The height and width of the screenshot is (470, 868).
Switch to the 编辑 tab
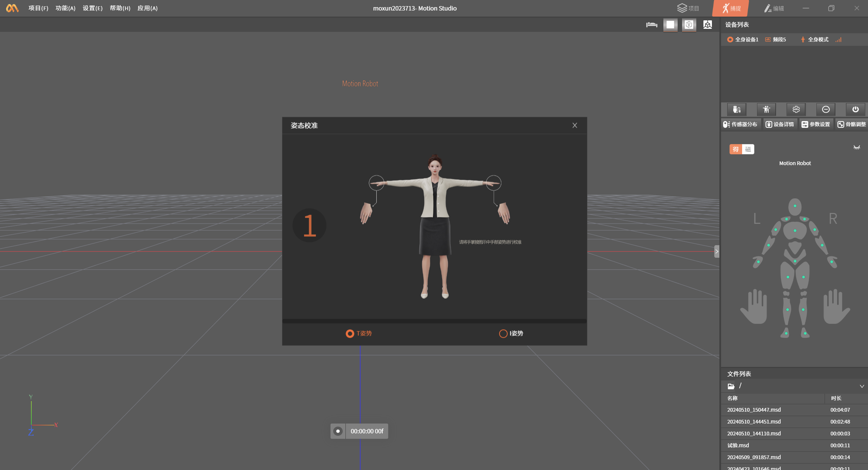[774, 8]
